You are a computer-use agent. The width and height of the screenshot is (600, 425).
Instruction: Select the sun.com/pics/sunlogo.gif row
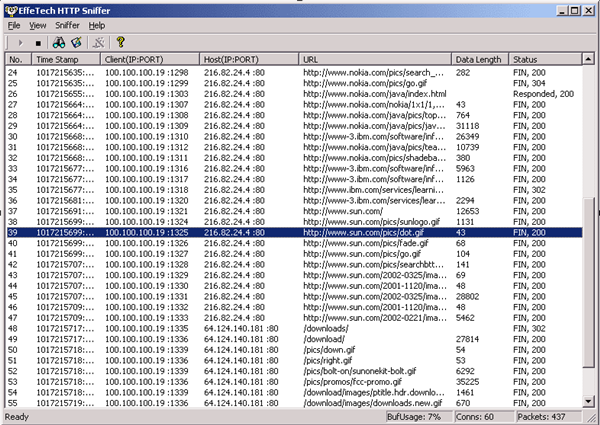pyautogui.click(x=295, y=222)
